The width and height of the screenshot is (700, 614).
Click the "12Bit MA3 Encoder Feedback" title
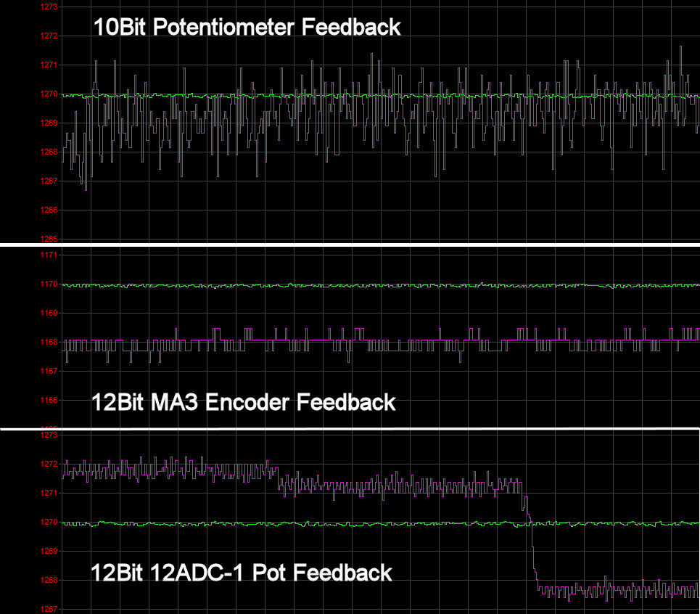(x=244, y=402)
